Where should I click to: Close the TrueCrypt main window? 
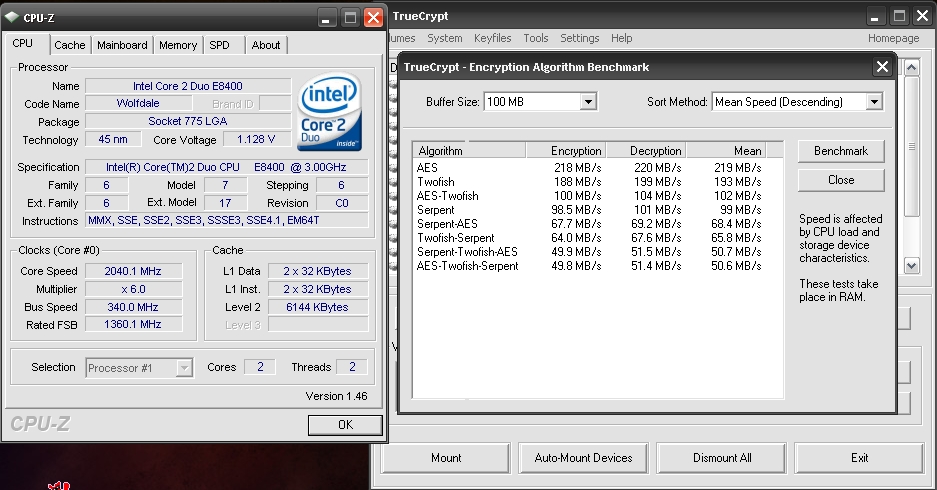[923, 16]
